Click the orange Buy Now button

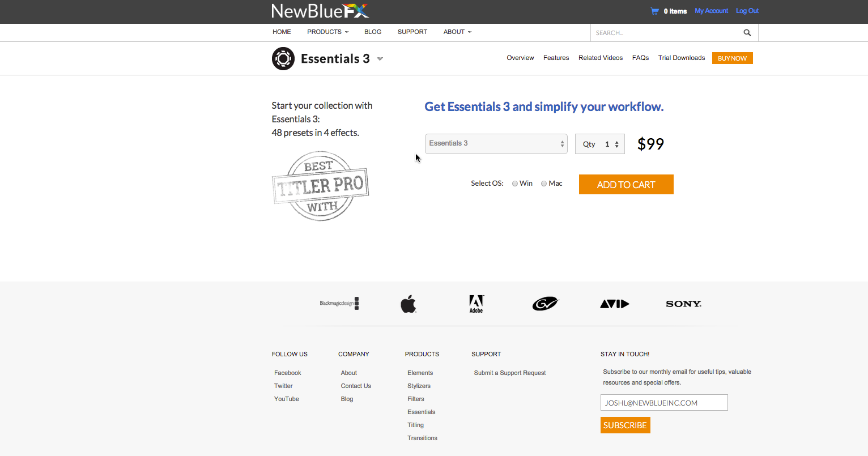(x=732, y=58)
